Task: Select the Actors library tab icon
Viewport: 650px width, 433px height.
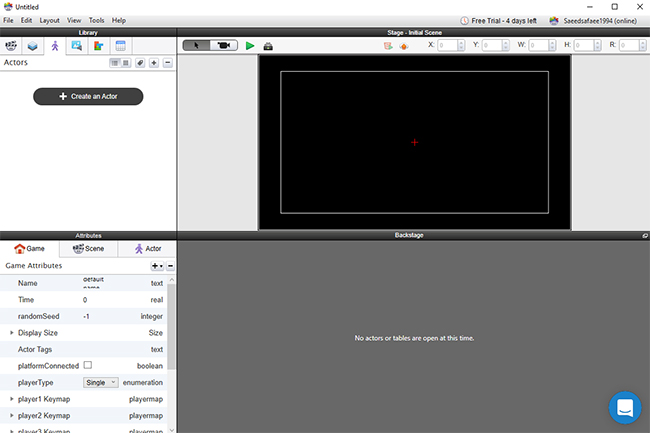Action: 55,46
